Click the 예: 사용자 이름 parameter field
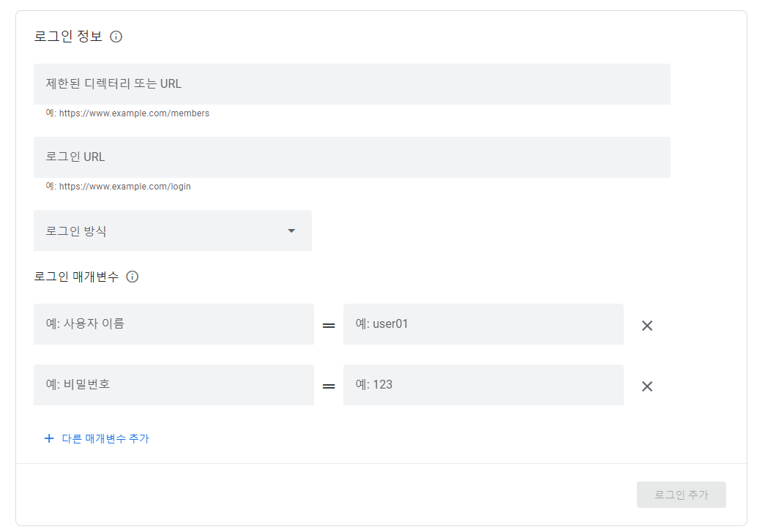This screenshot has height=532, width=765. pos(173,324)
